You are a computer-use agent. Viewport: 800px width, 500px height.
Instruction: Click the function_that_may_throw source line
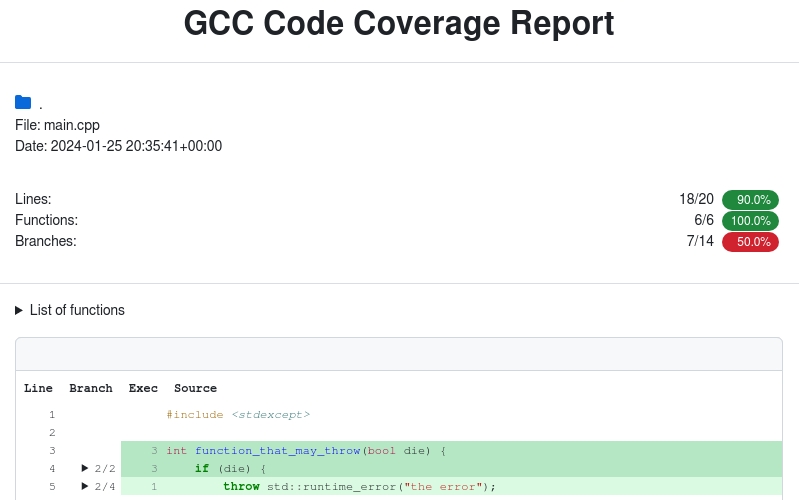coord(306,451)
